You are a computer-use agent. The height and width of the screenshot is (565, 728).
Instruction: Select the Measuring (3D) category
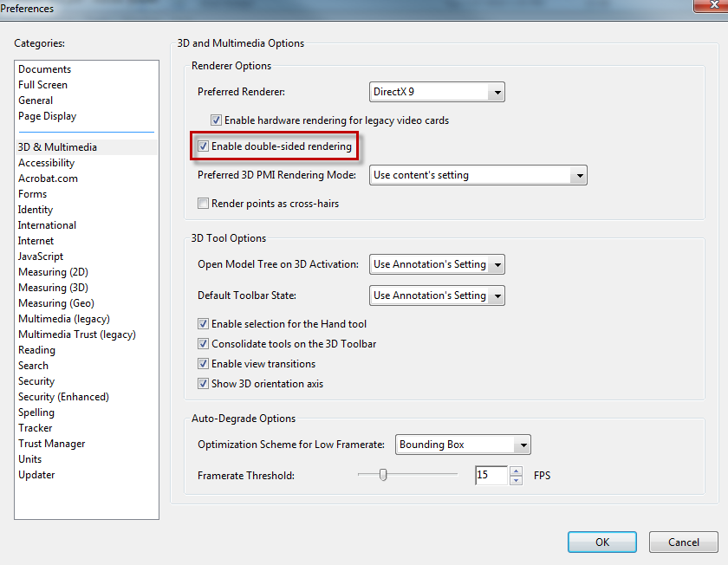[53, 287]
